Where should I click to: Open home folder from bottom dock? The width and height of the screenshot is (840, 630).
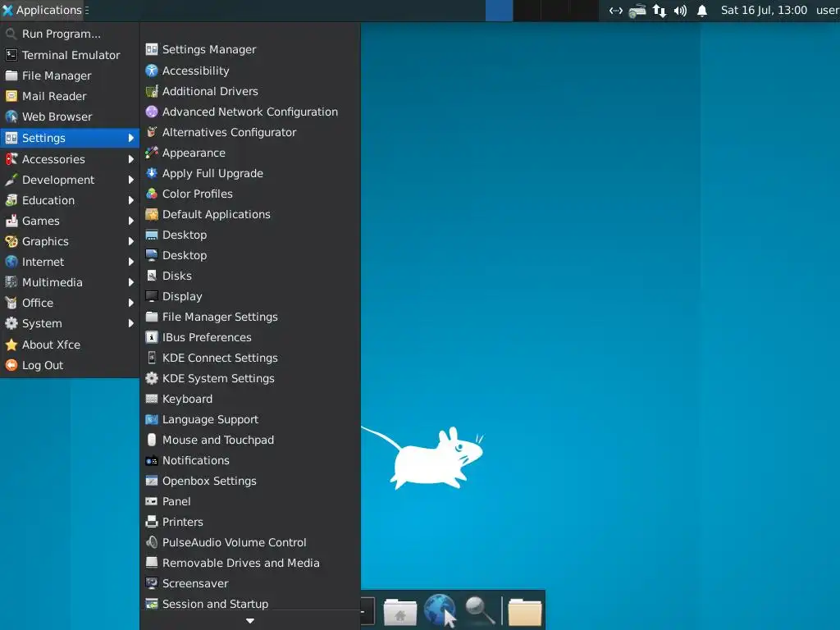tap(399, 611)
